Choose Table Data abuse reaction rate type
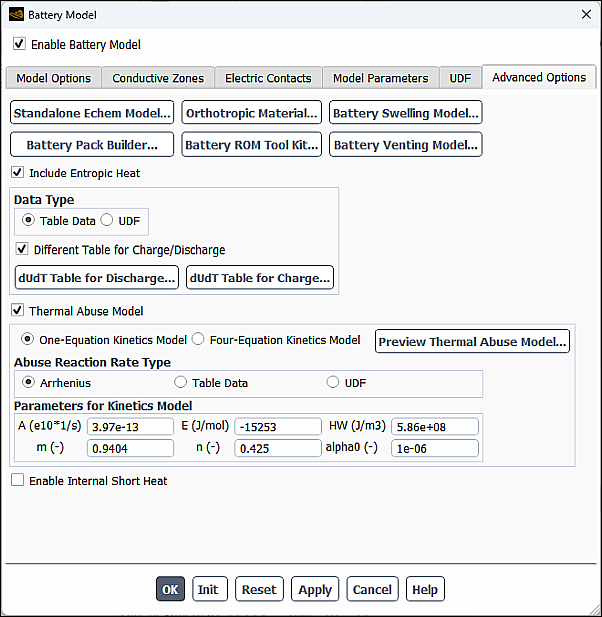This screenshot has height=617, width=602. pyautogui.click(x=181, y=382)
